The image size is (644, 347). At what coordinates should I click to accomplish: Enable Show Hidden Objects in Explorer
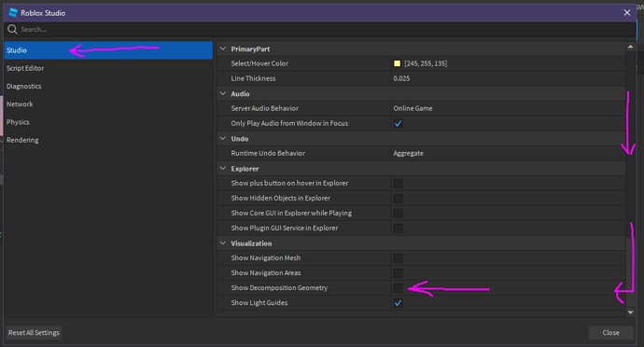398,199
